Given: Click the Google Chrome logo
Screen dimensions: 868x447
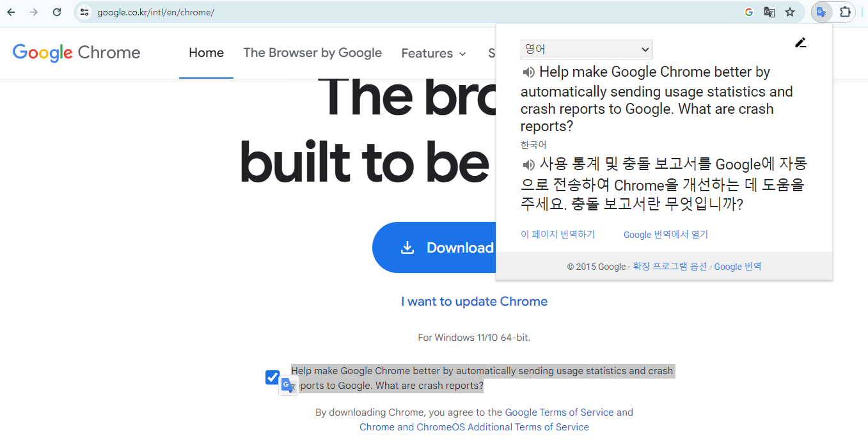Looking at the screenshot, I should click(x=77, y=52).
